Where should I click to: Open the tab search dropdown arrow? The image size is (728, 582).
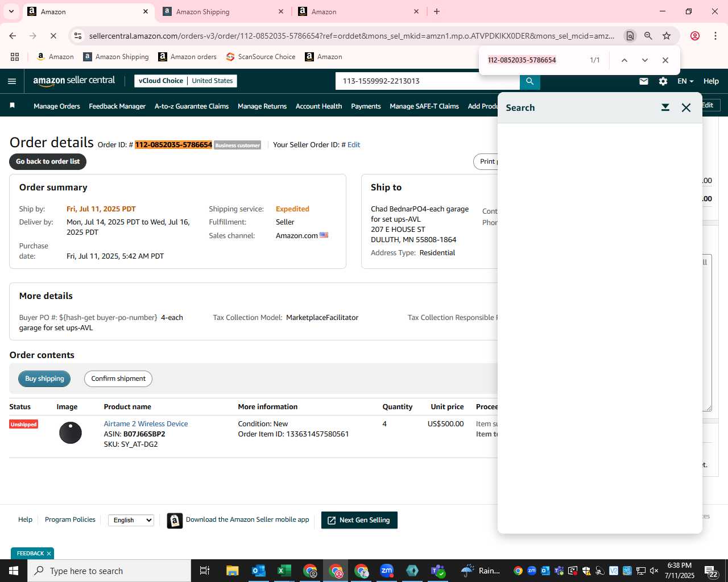tap(11, 11)
